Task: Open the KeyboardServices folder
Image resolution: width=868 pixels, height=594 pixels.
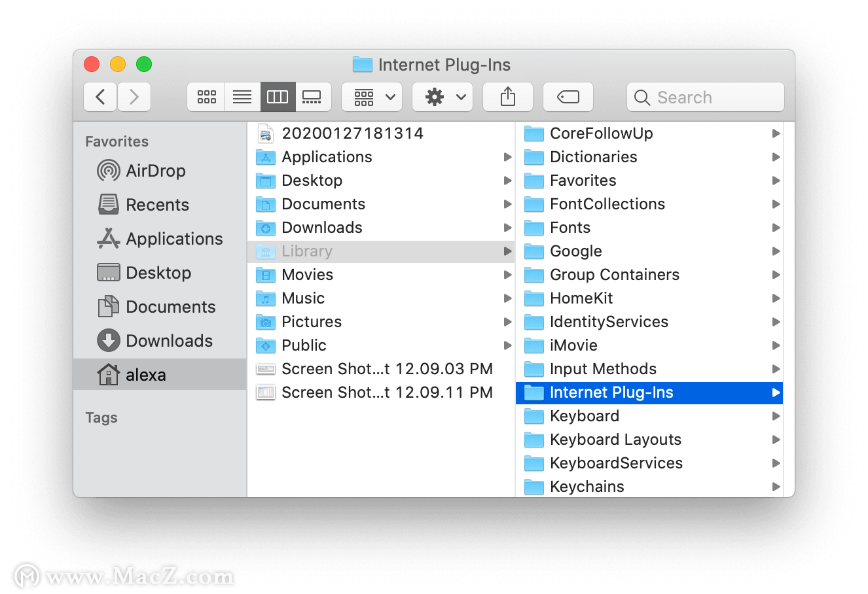Action: (x=649, y=463)
